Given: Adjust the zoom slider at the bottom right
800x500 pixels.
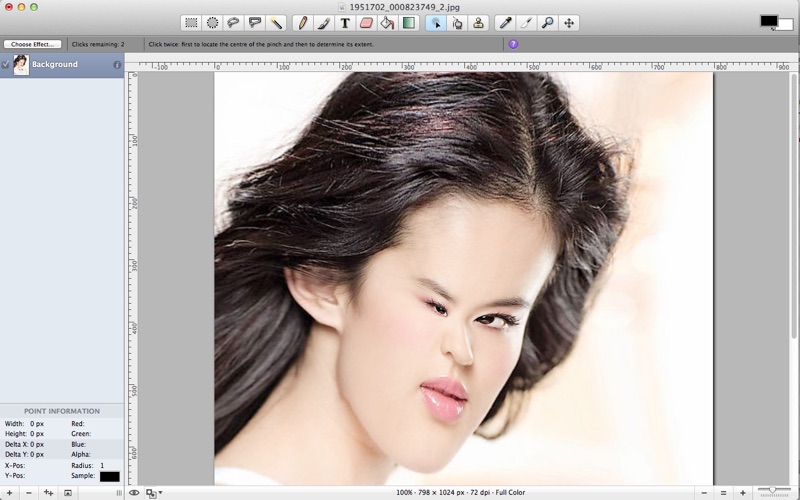Looking at the screenshot, I should [771, 491].
